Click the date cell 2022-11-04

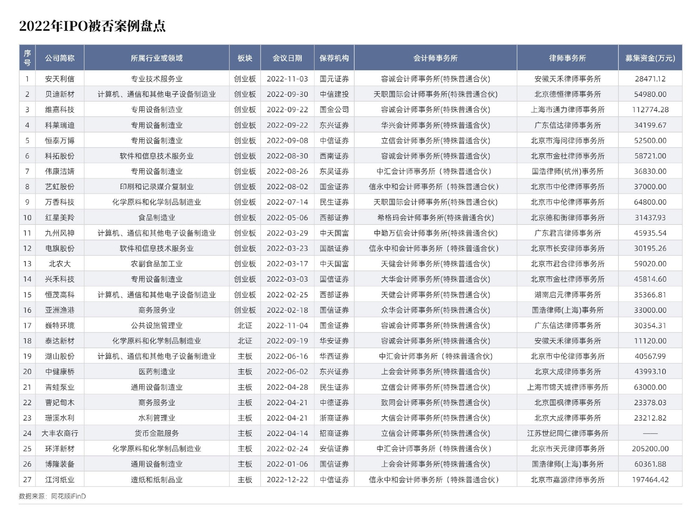click(x=288, y=326)
